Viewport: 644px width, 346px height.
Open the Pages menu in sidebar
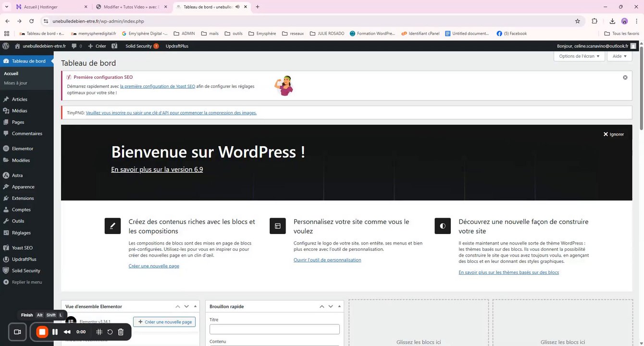pos(27,122)
